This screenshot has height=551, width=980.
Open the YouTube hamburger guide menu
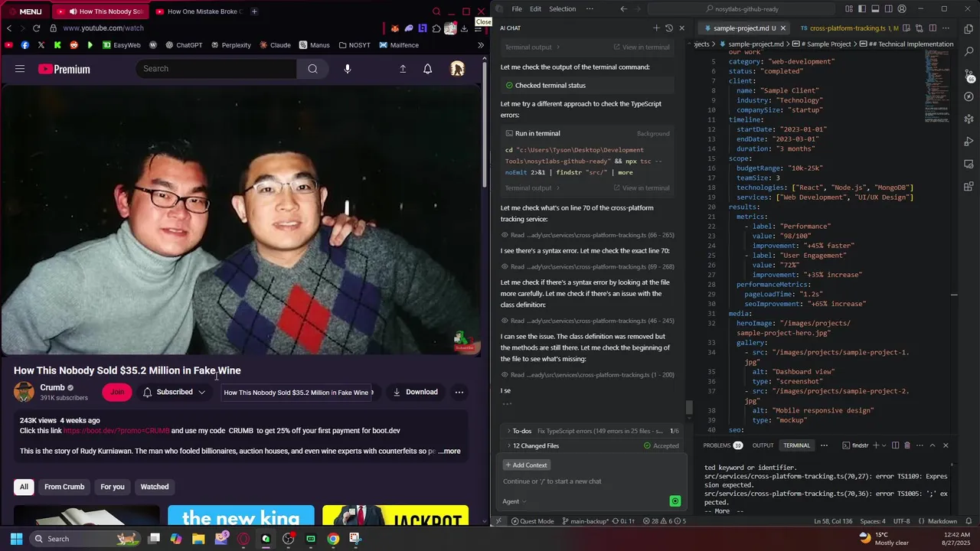click(x=20, y=69)
